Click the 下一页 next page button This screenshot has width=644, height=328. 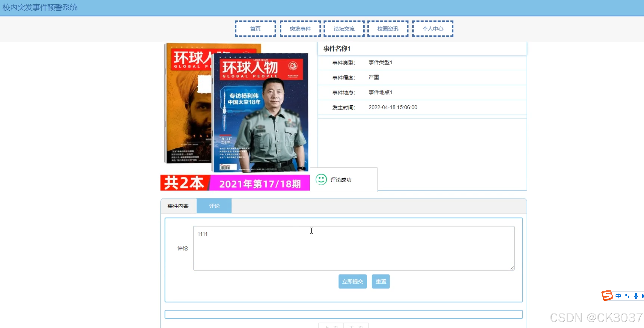point(356,326)
